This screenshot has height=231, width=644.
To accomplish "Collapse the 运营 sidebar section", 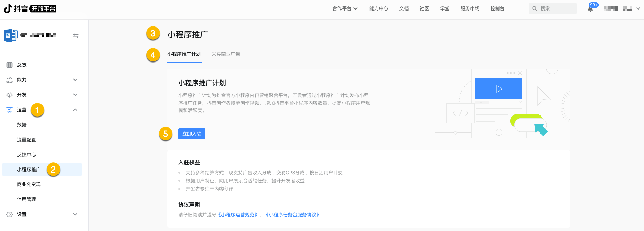I will click(x=75, y=110).
